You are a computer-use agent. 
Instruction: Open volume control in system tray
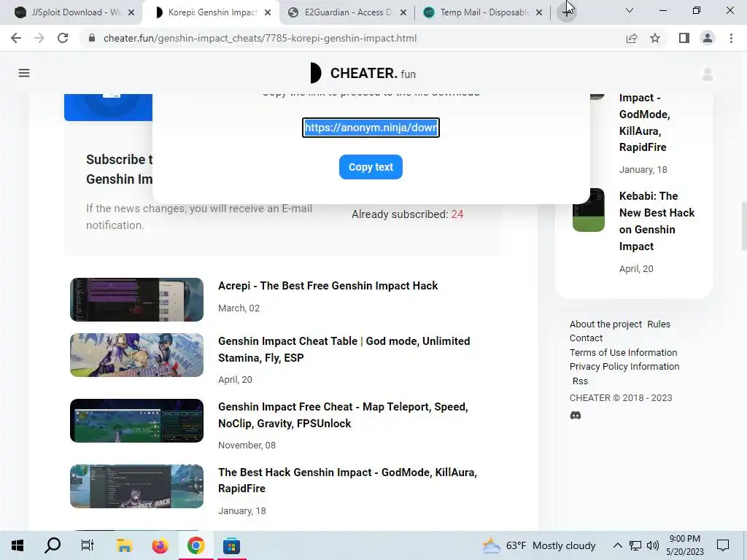tap(653, 545)
